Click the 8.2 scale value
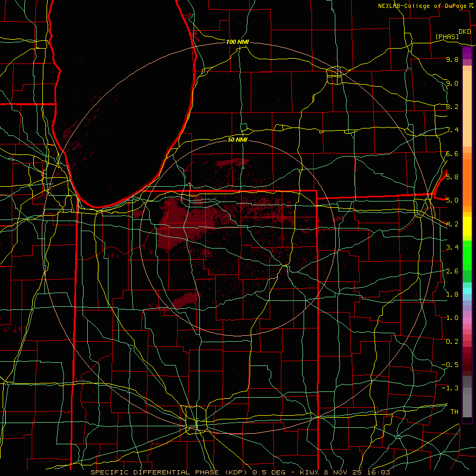This screenshot has width=476, height=476. pos(452,106)
